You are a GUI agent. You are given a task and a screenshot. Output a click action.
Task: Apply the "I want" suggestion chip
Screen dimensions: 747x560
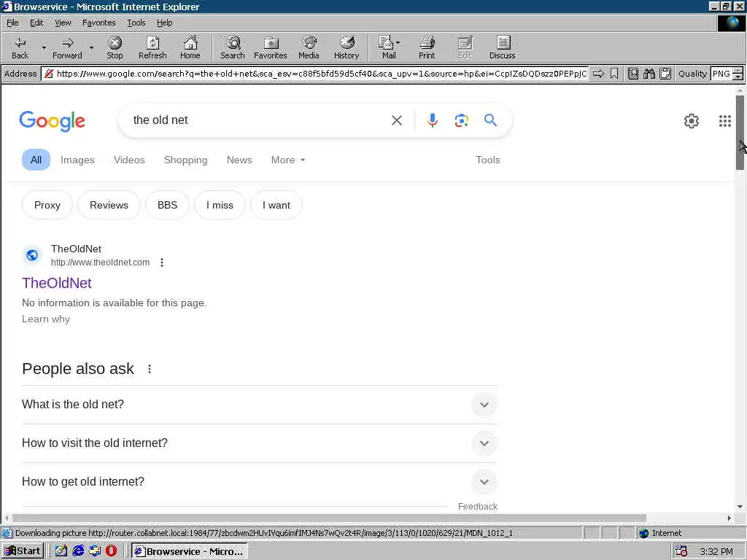(x=276, y=205)
